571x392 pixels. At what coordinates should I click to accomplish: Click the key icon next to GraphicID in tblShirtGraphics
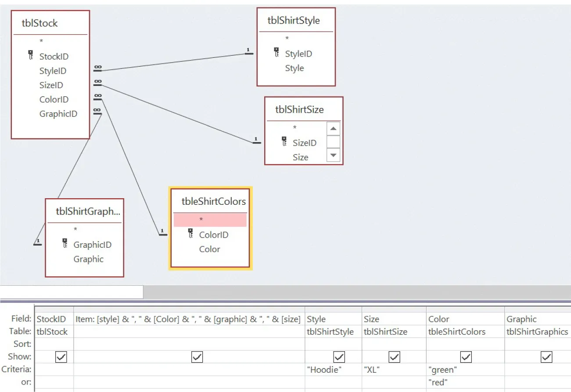(65, 243)
